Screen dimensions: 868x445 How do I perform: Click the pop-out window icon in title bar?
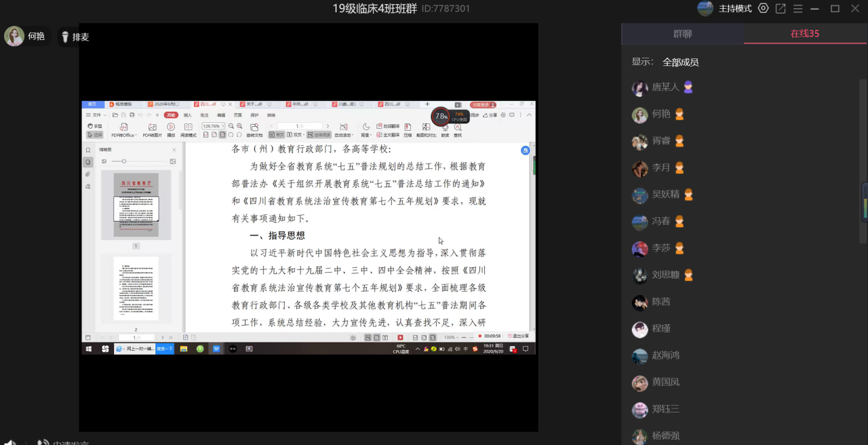[781, 8]
